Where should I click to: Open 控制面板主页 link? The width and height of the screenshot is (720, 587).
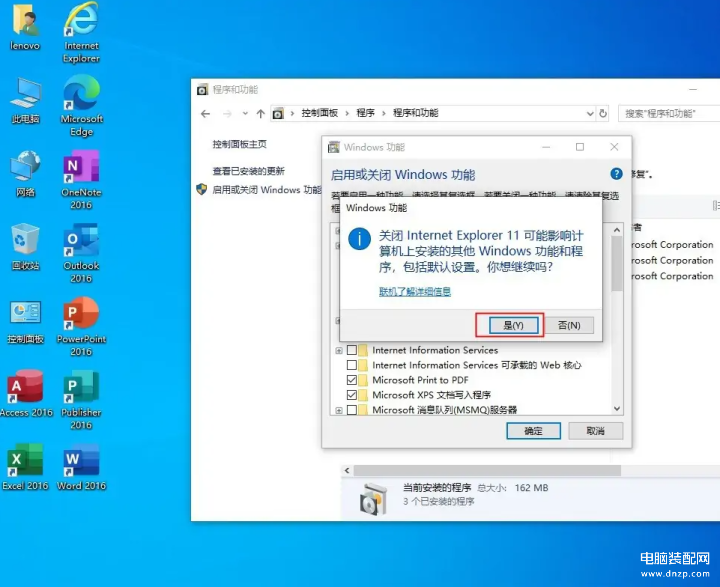click(x=239, y=144)
